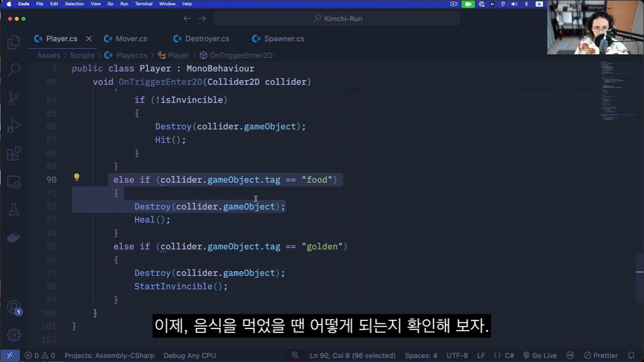644x362 pixels.
Task: Click the StartInvincible() call on line 98
Action: tap(181, 286)
